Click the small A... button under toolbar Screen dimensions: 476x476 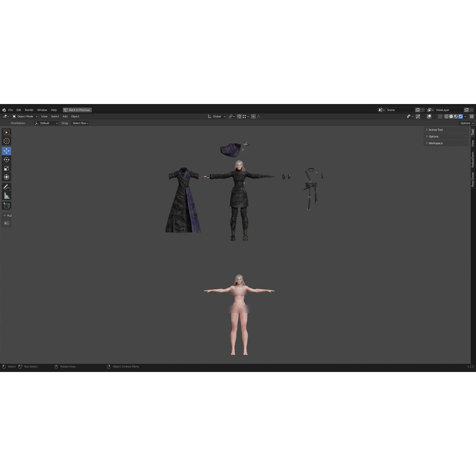pos(6,223)
